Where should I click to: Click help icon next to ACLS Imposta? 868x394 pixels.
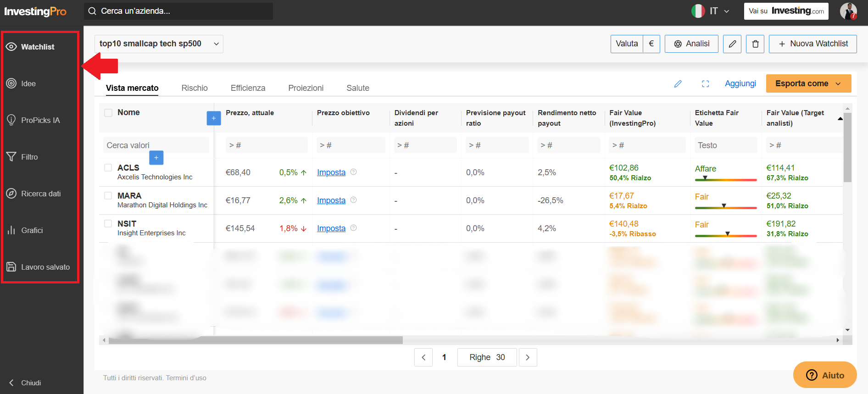354,172
